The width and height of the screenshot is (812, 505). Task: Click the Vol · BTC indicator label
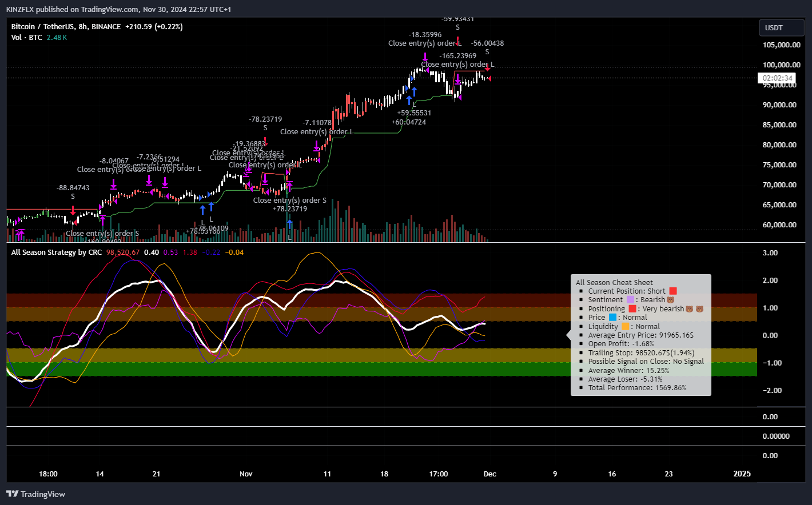26,38
